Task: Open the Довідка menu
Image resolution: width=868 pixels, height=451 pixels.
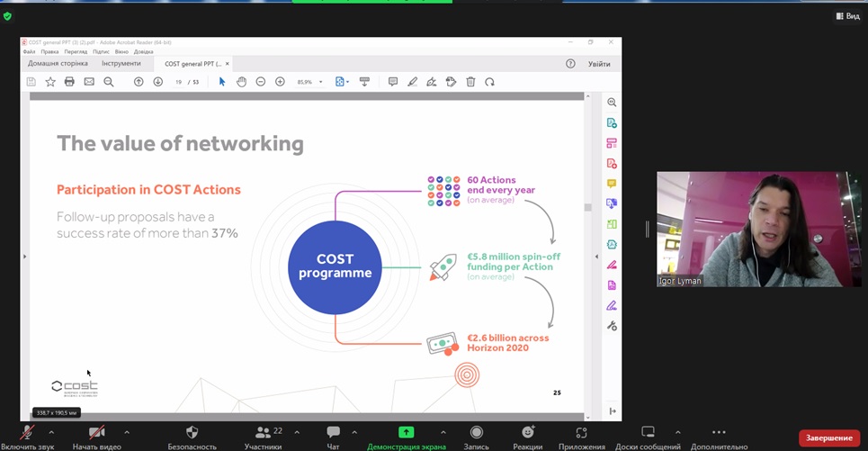Action: tap(143, 51)
